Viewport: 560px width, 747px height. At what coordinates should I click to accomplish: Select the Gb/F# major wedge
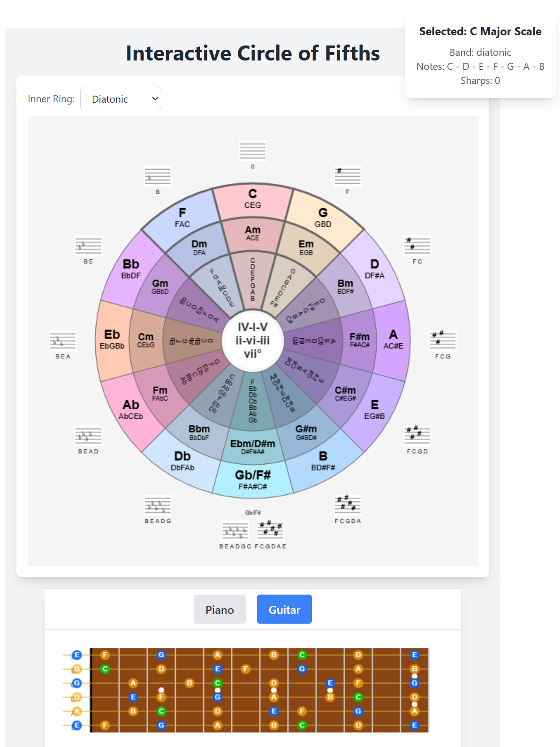pos(253,480)
